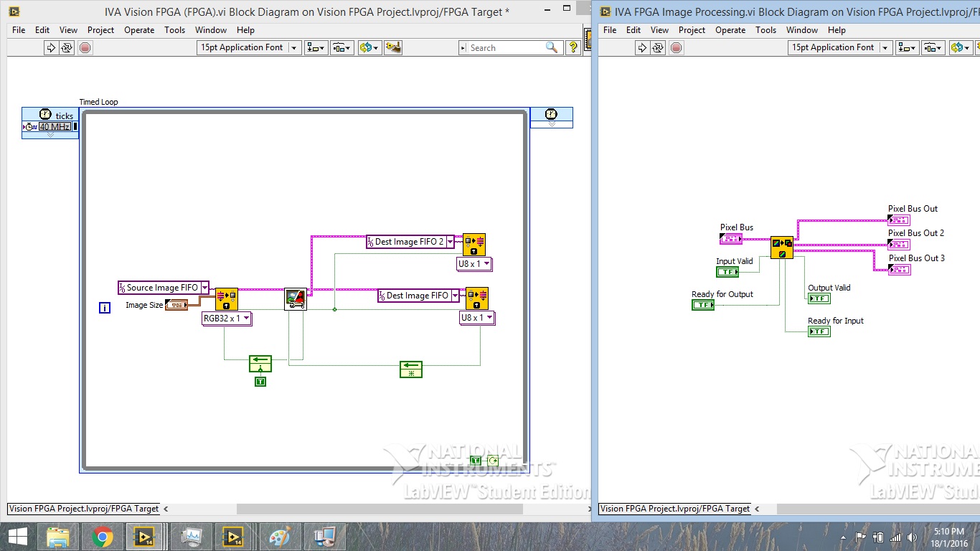
Task: Open Window menu in Image Processing window
Action: (x=802, y=30)
